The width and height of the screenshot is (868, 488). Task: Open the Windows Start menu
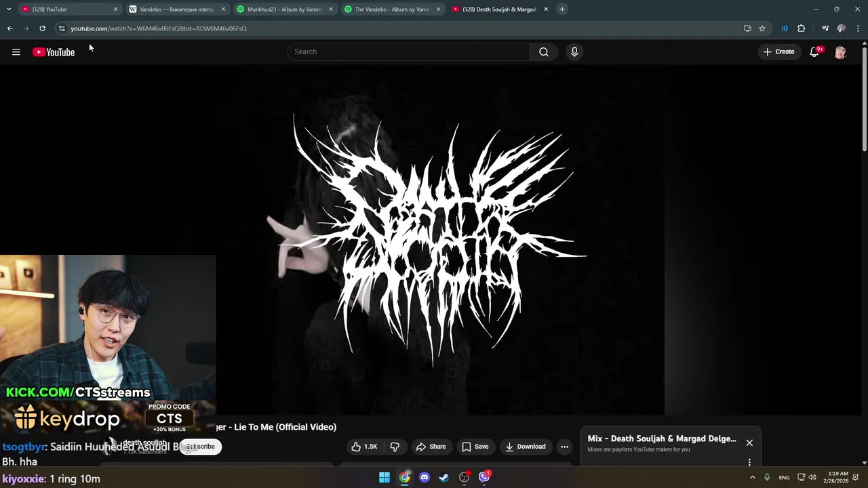[x=384, y=478]
